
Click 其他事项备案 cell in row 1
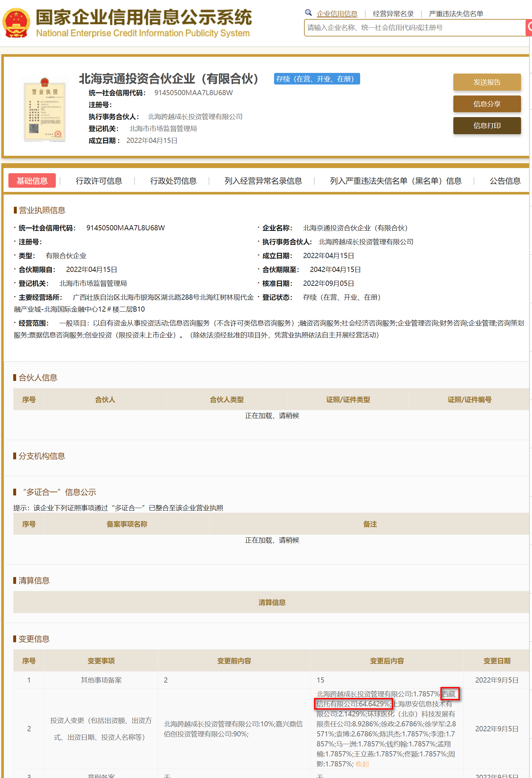coord(101,680)
